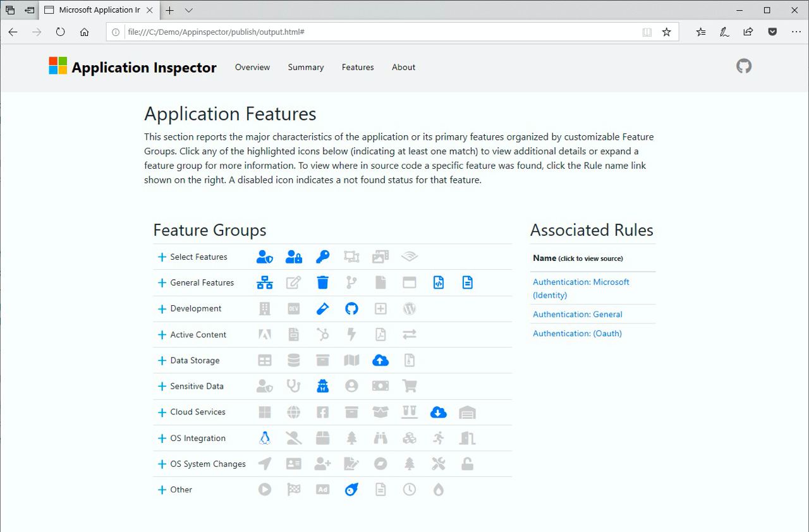Expand the Data Storage feature group
This screenshot has height=532, width=809.
(x=162, y=361)
